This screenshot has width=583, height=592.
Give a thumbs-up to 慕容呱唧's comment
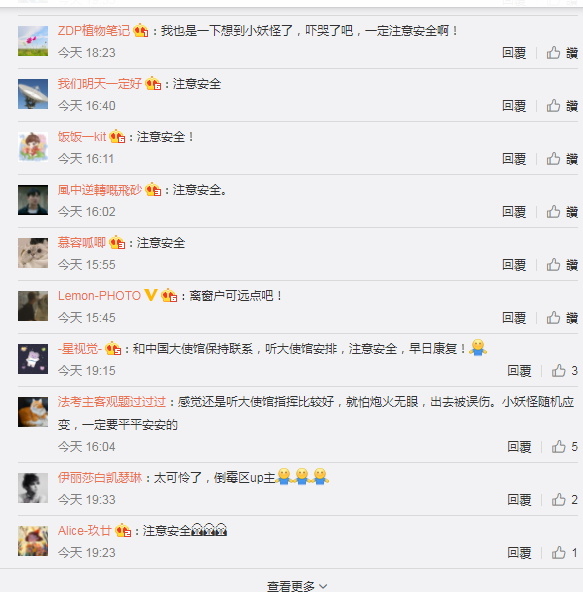pyautogui.click(x=562, y=265)
